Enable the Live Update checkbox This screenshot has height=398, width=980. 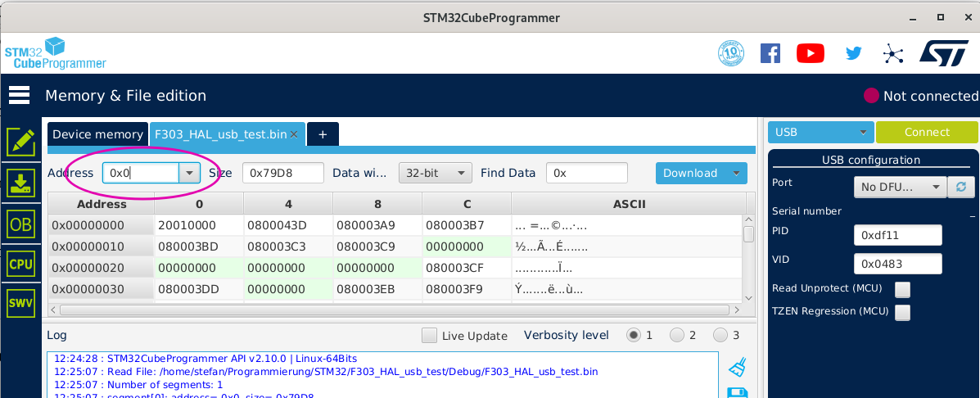pos(429,336)
